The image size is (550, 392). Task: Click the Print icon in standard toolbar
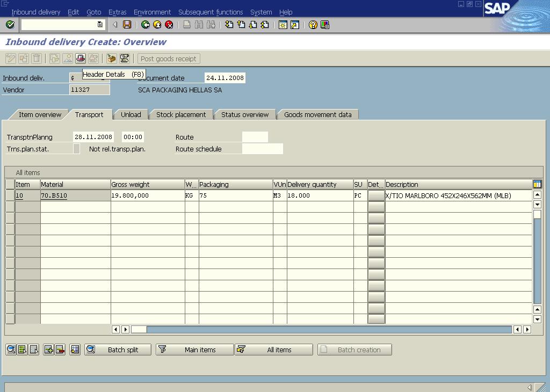(x=187, y=25)
